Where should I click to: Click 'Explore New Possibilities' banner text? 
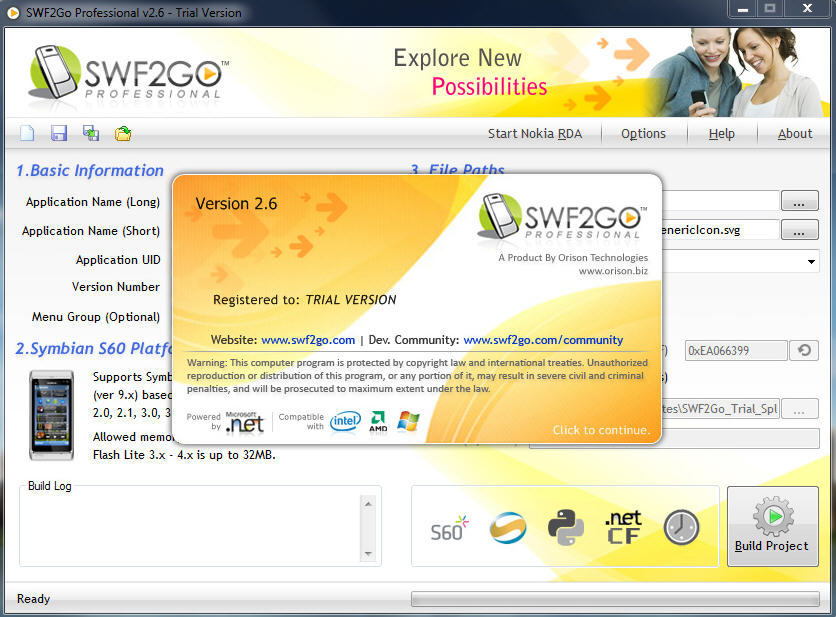(x=470, y=72)
